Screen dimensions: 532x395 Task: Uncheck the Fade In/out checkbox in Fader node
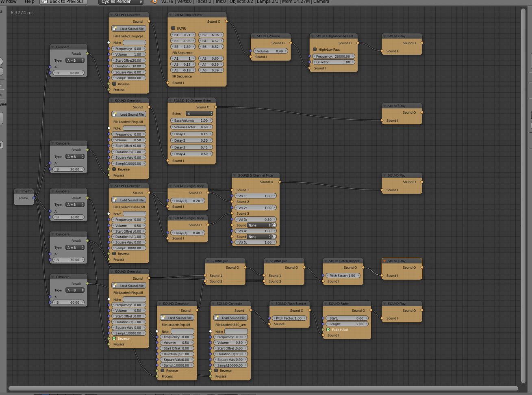(x=328, y=330)
